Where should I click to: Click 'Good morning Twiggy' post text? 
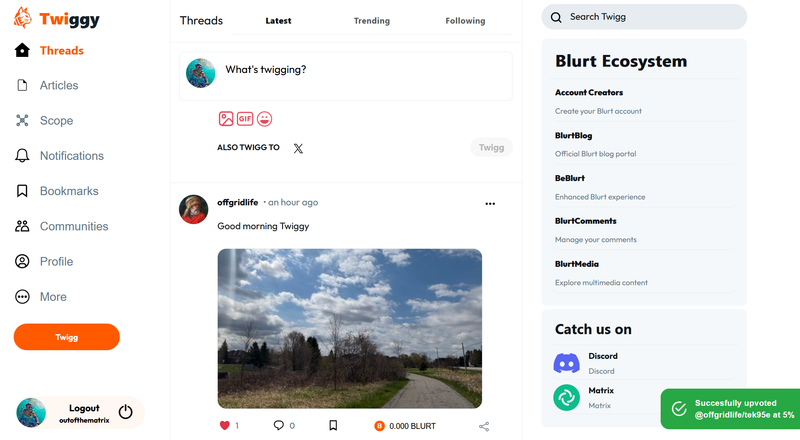click(263, 226)
